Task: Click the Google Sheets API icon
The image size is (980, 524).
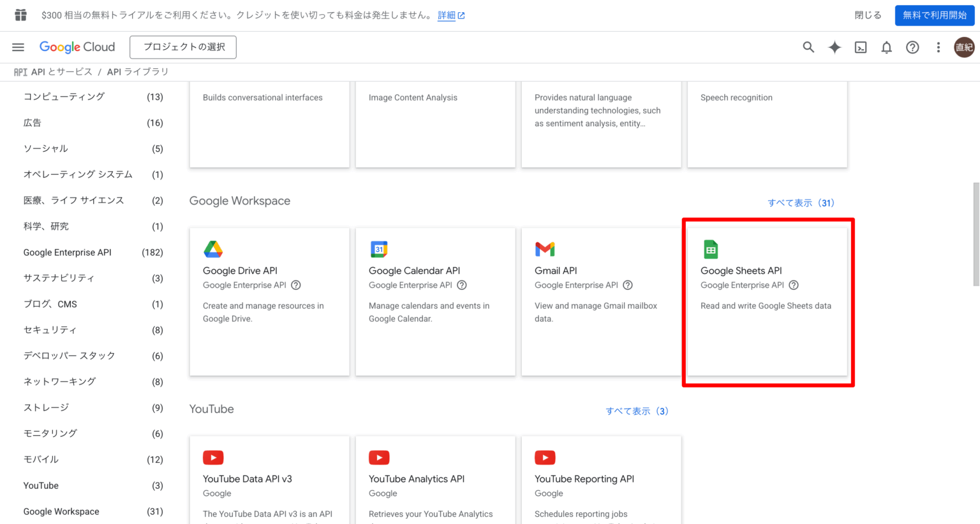Action: point(711,249)
